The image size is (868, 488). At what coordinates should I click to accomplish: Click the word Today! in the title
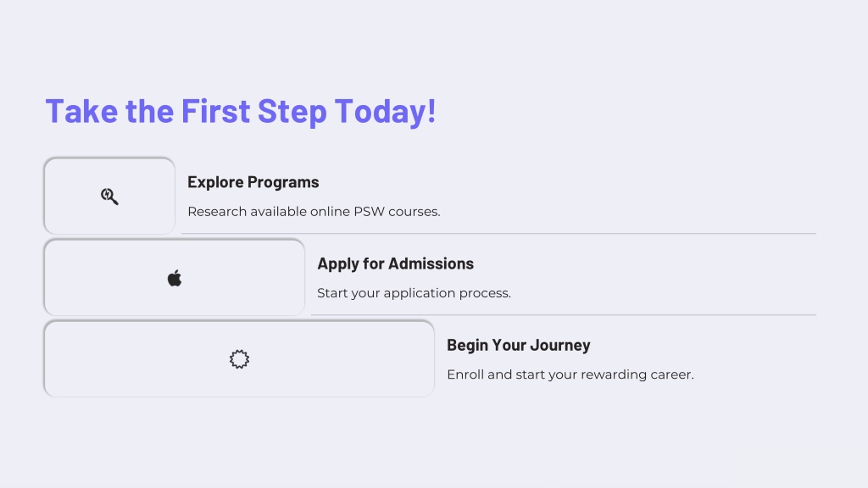[x=386, y=113]
